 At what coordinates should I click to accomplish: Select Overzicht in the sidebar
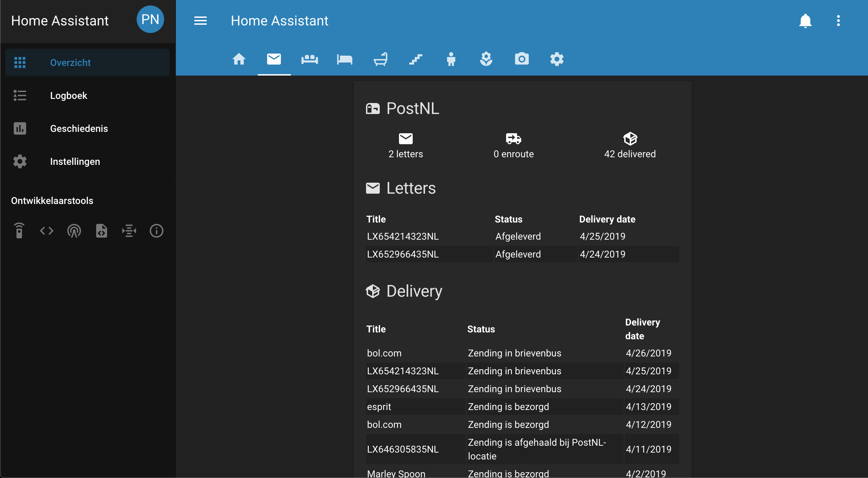tap(88, 62)
